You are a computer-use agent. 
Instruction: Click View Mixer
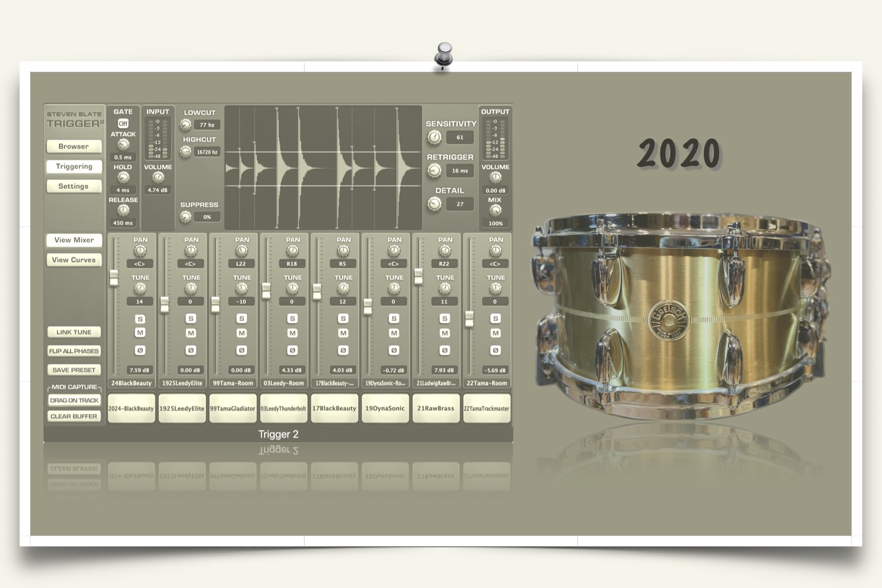tap(73, 240)
